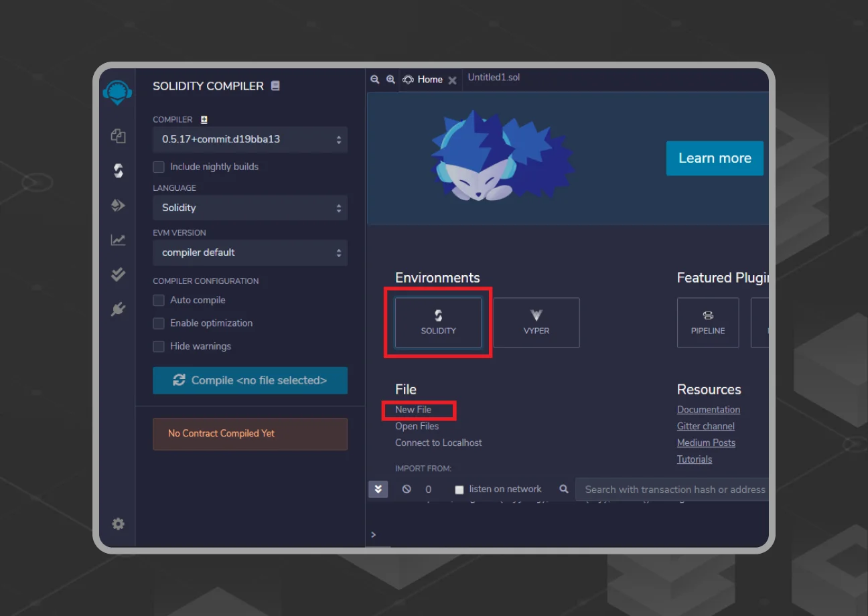The width and height of the screenshot is (868, 616).
Task: Open the Gitter channel link
Action: (x=706, y=427)
